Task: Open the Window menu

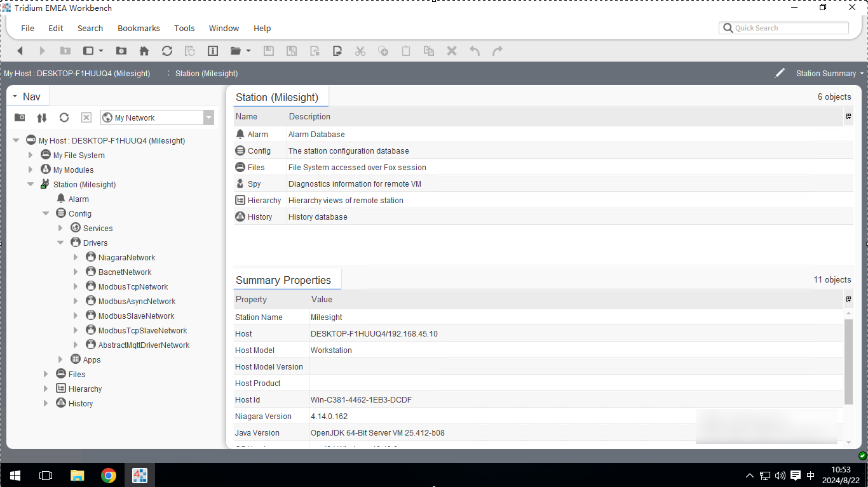Action: pos(224,28)
